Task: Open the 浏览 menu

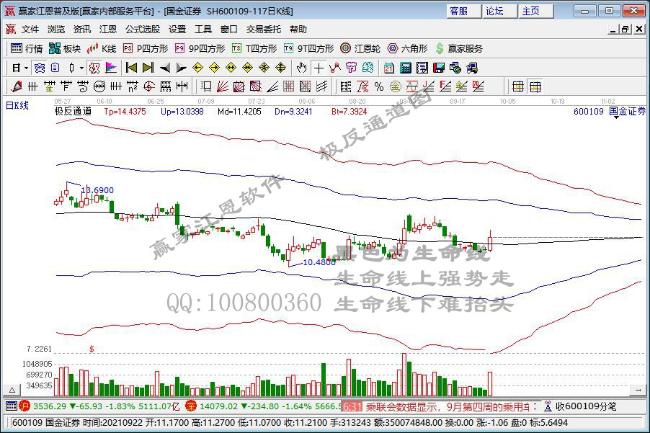Action: point(56,29)
